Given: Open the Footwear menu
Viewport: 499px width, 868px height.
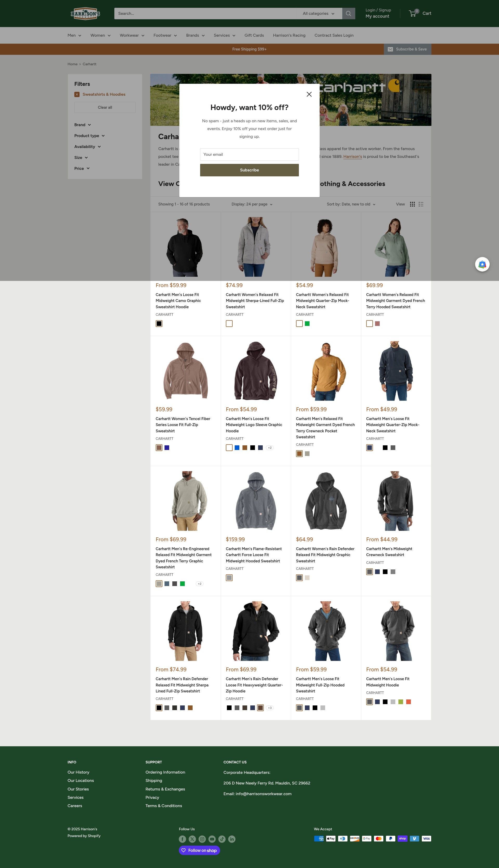Looking at the screenshot, I should coord(165,35).
